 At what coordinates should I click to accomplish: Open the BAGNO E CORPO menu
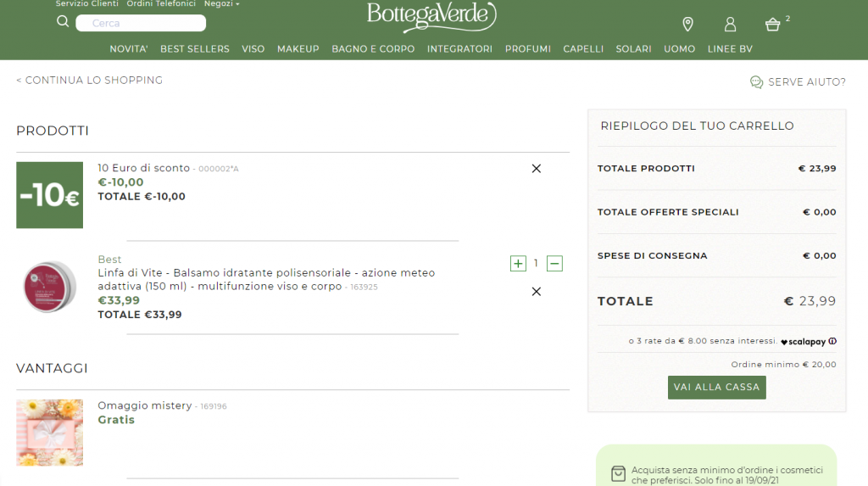[373, 49]
